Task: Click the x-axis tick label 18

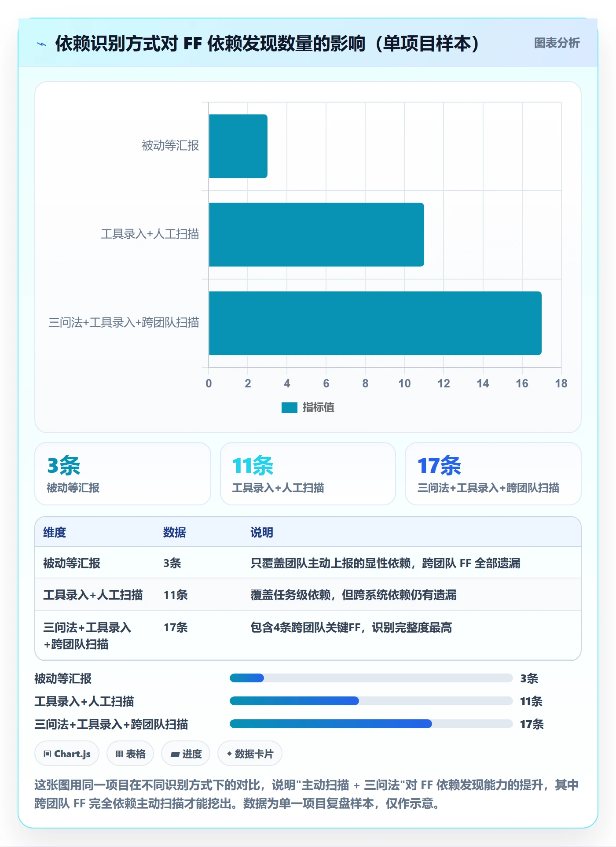Action: click(561, 383)
